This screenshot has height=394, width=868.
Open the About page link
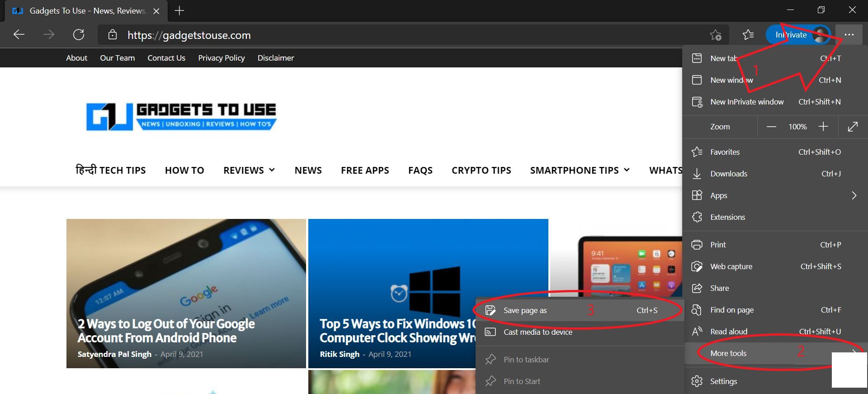[76, 58]
